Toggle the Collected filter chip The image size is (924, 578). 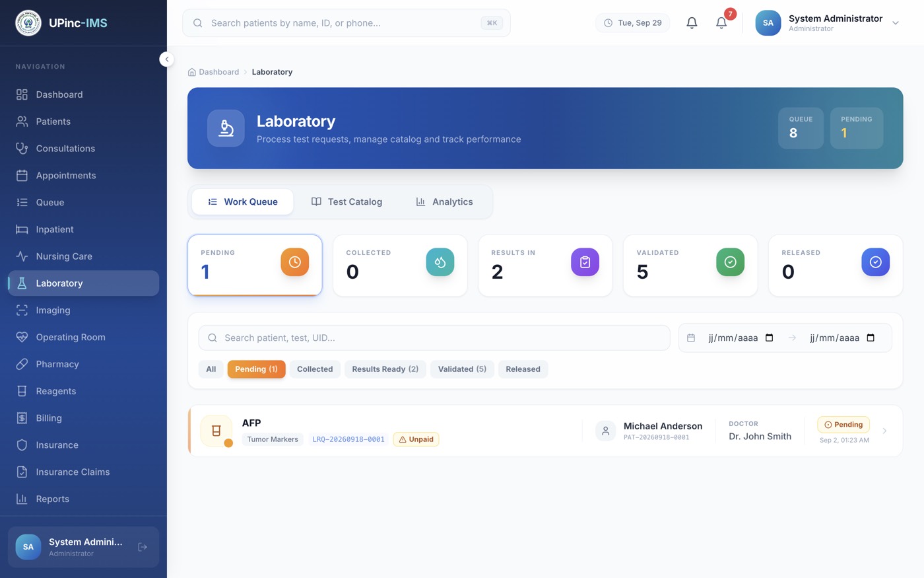(x=315, y=369)
